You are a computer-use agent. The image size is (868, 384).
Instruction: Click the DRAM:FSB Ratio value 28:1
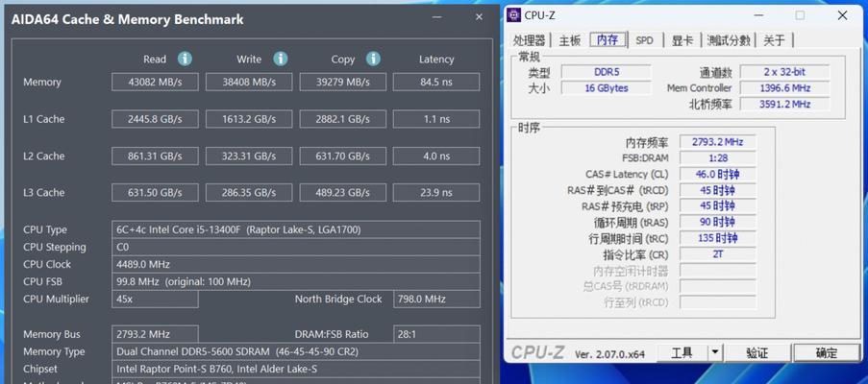pos(436,334)
